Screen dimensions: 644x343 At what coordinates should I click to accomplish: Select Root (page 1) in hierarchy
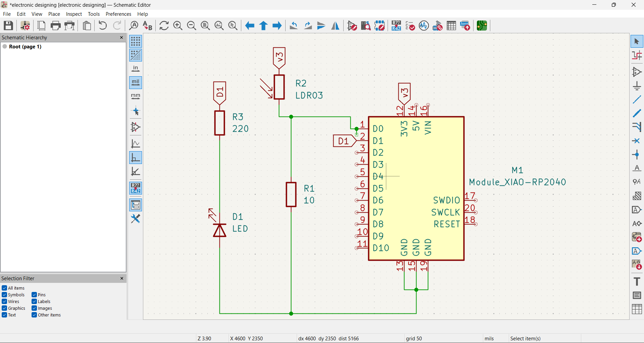[x=25, y=47]
